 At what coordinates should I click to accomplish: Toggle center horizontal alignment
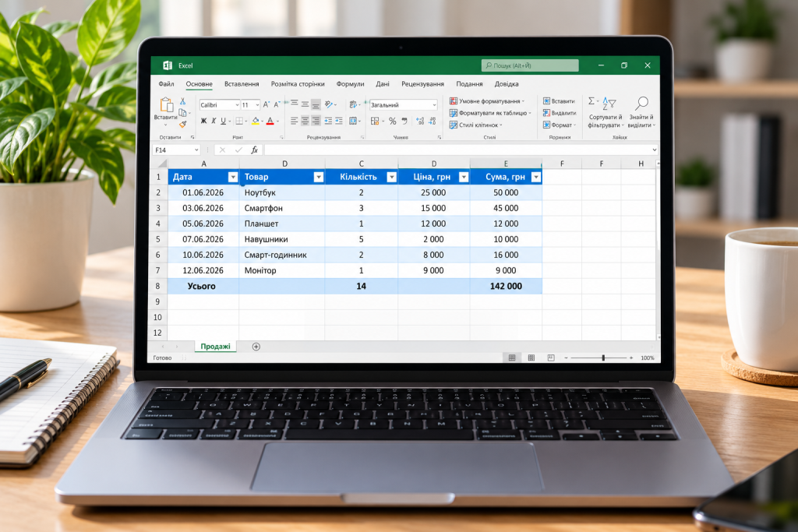[x=305, y=121]
